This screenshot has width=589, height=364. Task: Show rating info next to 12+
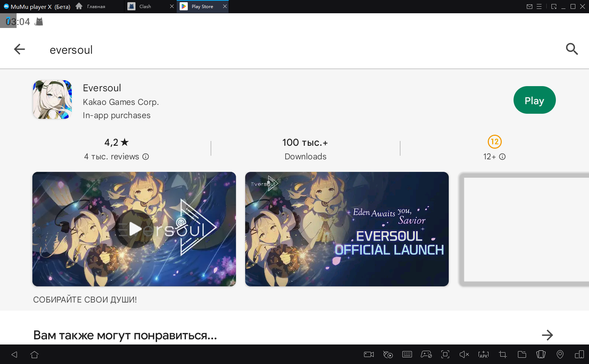pyautogui.click(x=502, y=157)
